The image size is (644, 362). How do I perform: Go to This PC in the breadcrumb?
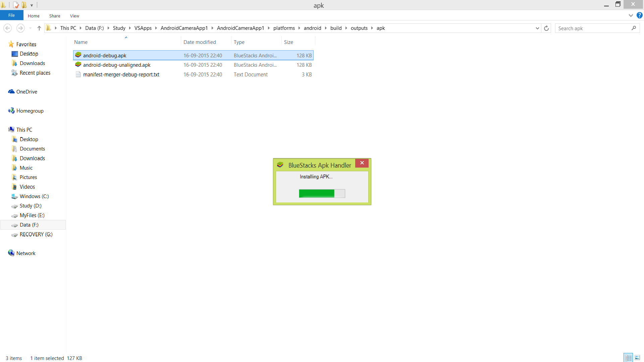[x=68, y=28]
